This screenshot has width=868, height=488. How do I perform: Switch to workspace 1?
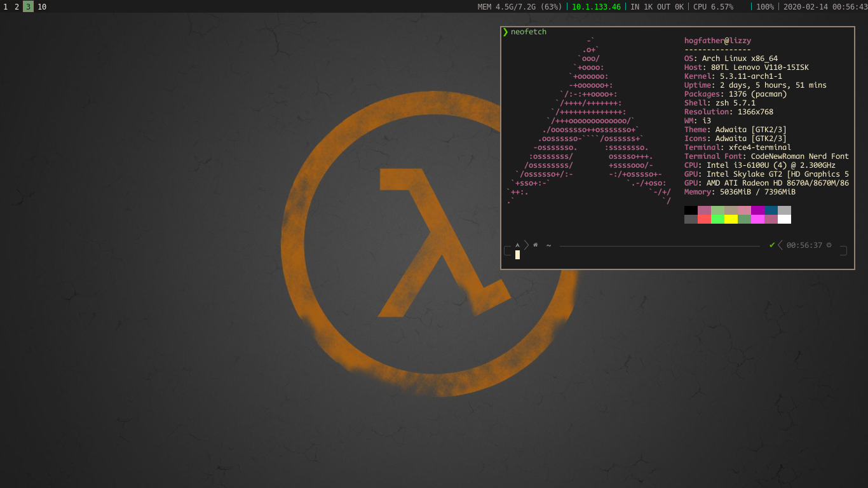point(6,7)
